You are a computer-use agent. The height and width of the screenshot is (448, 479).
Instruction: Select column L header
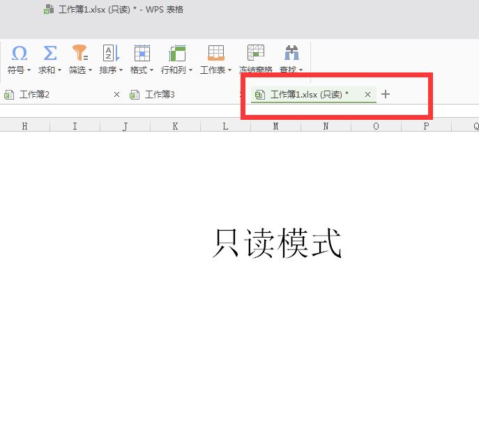[x=225, y=126]
